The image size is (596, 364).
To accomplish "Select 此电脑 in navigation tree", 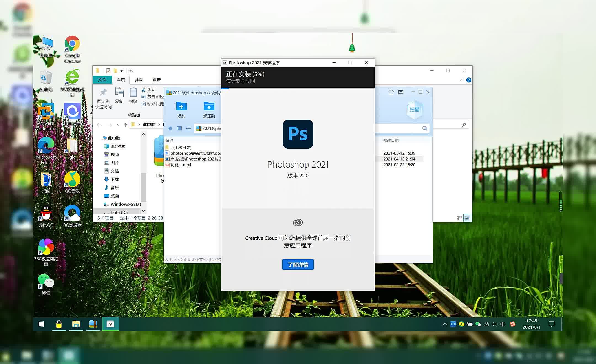I will pos(111,138).
